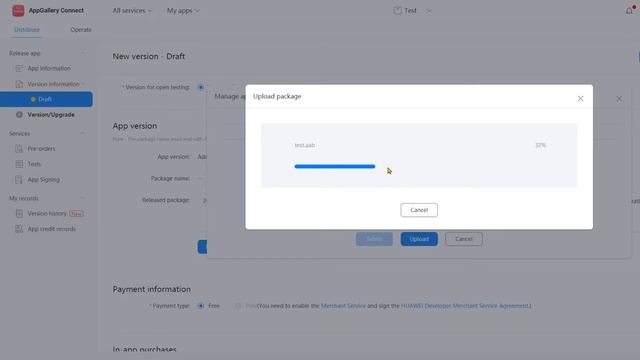The image size is (640, 360).
Task: Click the upload progress bar
Action: pos(335,167)
